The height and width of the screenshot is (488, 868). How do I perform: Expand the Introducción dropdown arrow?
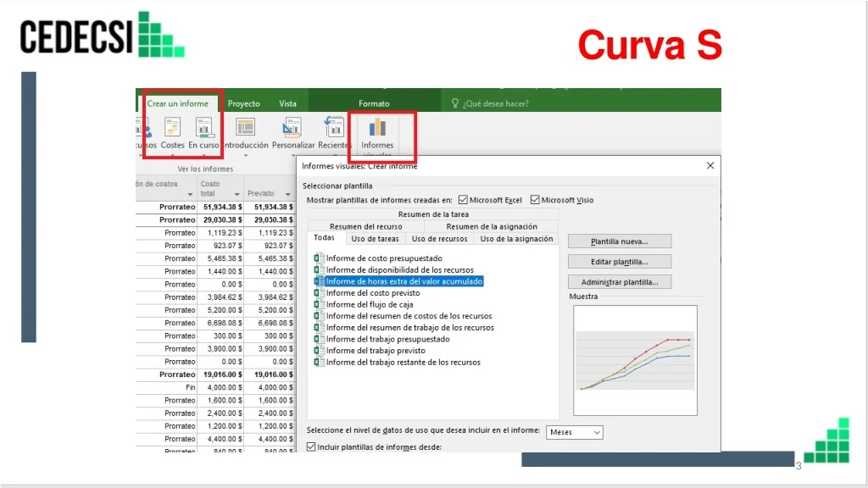(x=246, y=156)
